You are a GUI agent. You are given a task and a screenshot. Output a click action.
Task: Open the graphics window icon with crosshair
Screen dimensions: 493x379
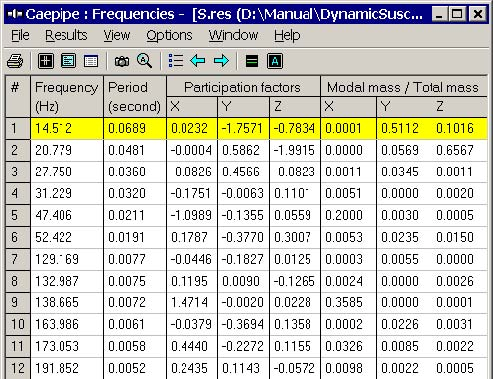(46, 61)
